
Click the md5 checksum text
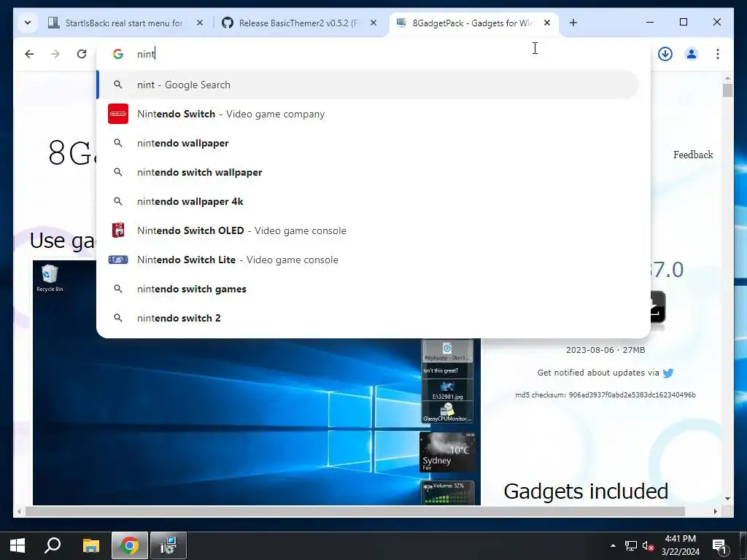click(x=605, y=394)
